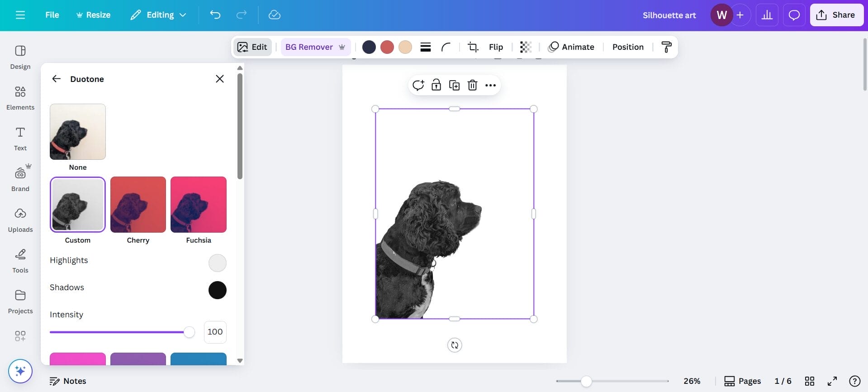Screen dimensions: 868x392
Task: Add collaborator with plus icon
Action: pos(740,15)
